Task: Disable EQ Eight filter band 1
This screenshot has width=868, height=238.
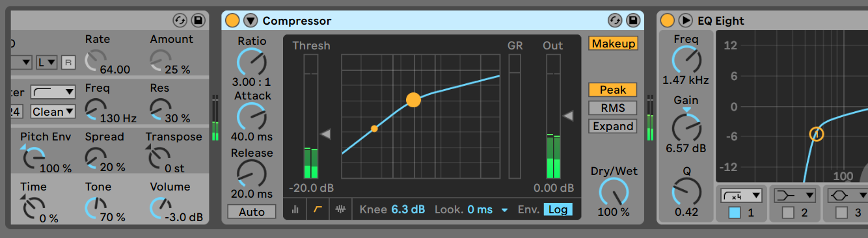Action: 735,212
